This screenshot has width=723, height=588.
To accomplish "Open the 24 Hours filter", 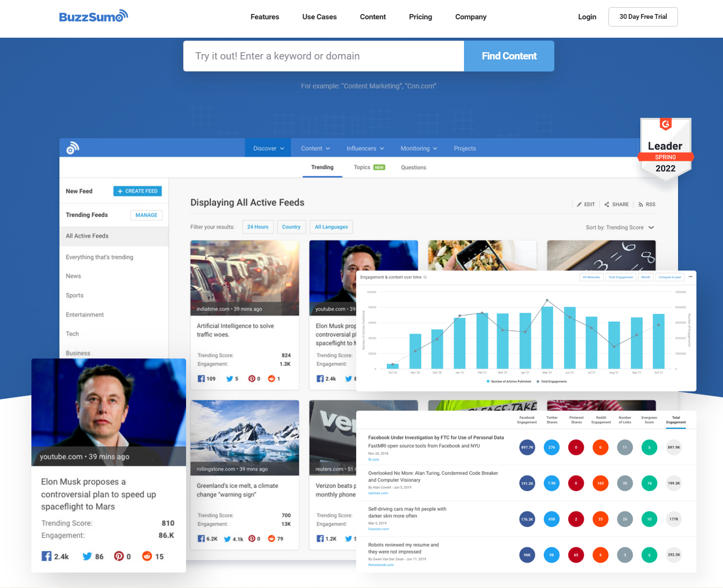I will pos(258,227).
